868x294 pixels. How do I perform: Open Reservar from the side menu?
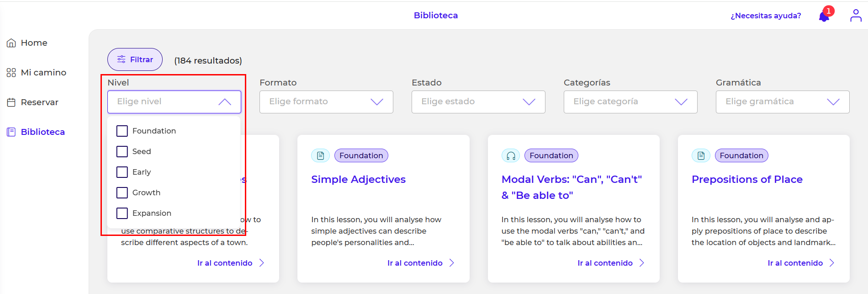39,102
